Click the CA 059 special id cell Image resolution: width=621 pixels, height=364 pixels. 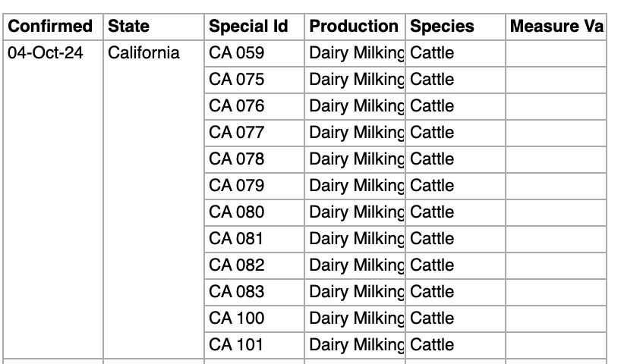click(x=237, y=53)
